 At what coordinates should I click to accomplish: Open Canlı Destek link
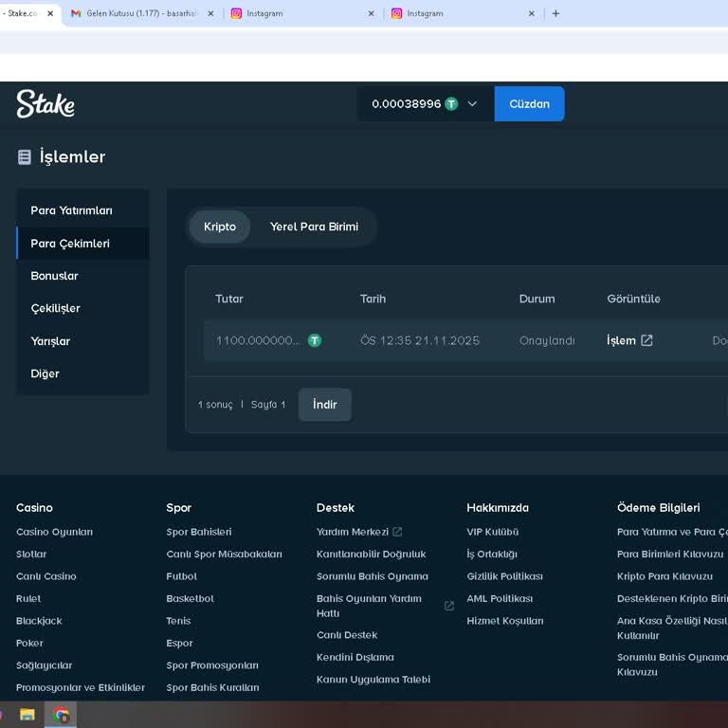tap(347, 635)
